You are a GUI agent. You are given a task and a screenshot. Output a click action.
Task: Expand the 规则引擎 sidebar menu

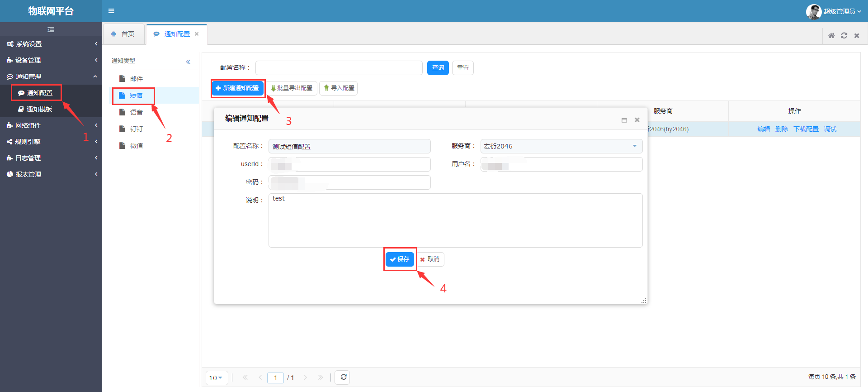[x=51, y=142]
